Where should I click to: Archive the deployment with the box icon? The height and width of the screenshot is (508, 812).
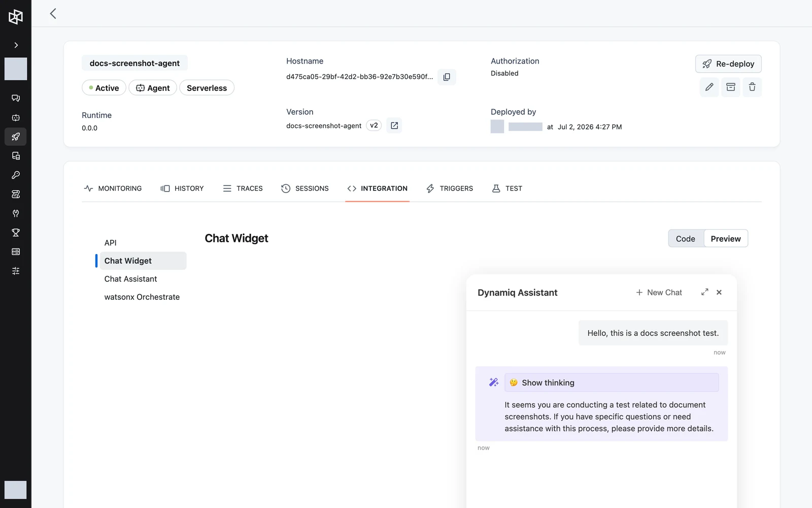[x=731, y=87]
